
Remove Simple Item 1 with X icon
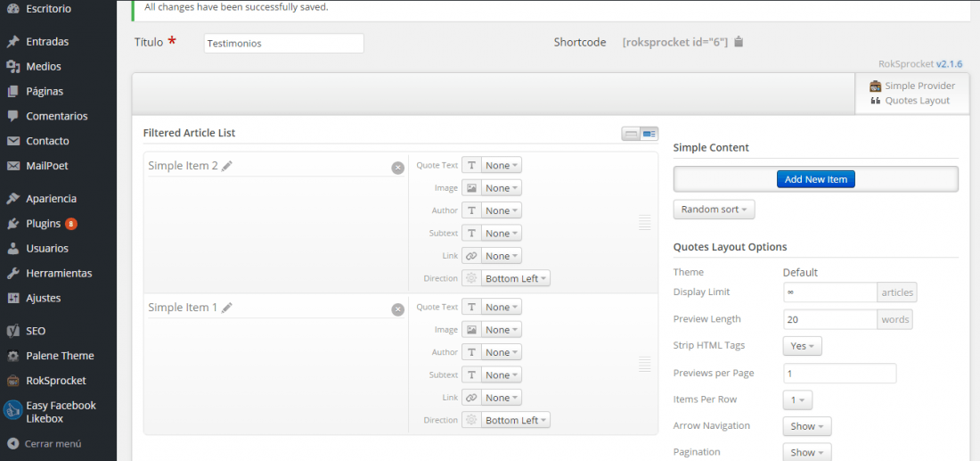click(398, 309)
